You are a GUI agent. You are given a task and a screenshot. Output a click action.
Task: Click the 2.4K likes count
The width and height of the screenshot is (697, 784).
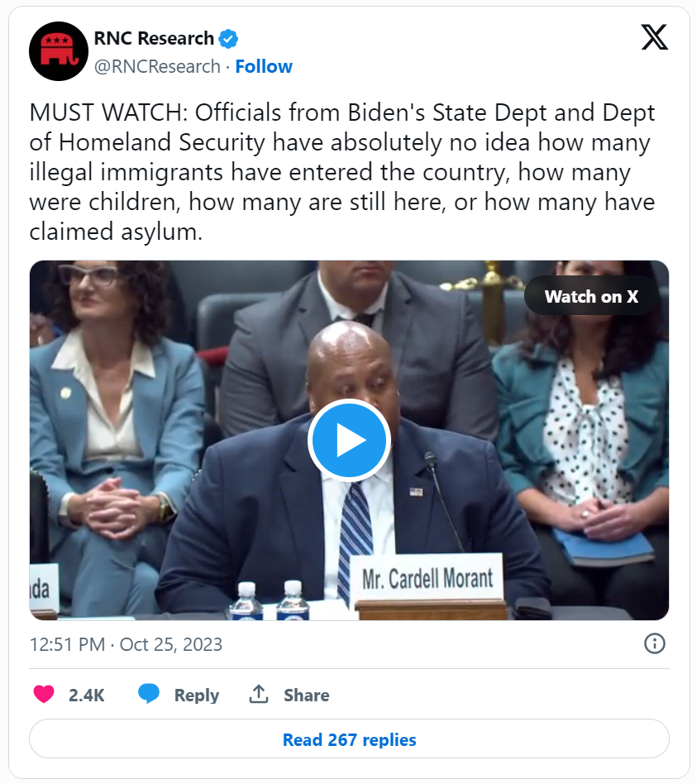pyautogui.click(x=87, y=695)
